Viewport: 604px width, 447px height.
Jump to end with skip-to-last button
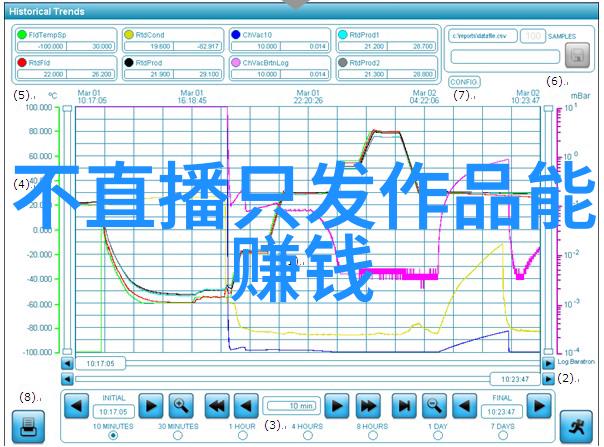(x=404, y=406)
